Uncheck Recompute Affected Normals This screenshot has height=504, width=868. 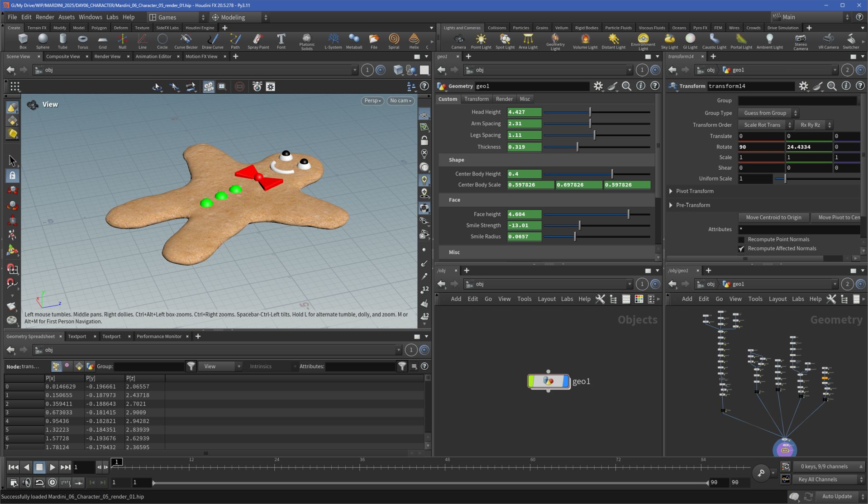(x=741, y=249)
